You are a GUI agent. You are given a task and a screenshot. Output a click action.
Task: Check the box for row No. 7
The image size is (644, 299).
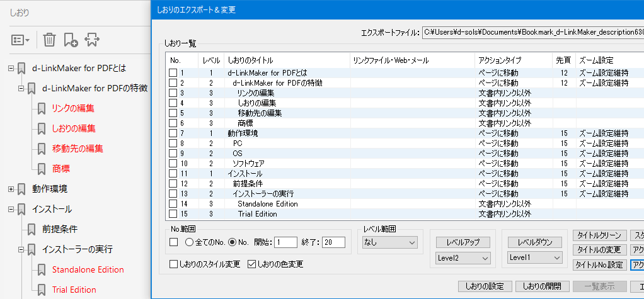pos(173,133)
